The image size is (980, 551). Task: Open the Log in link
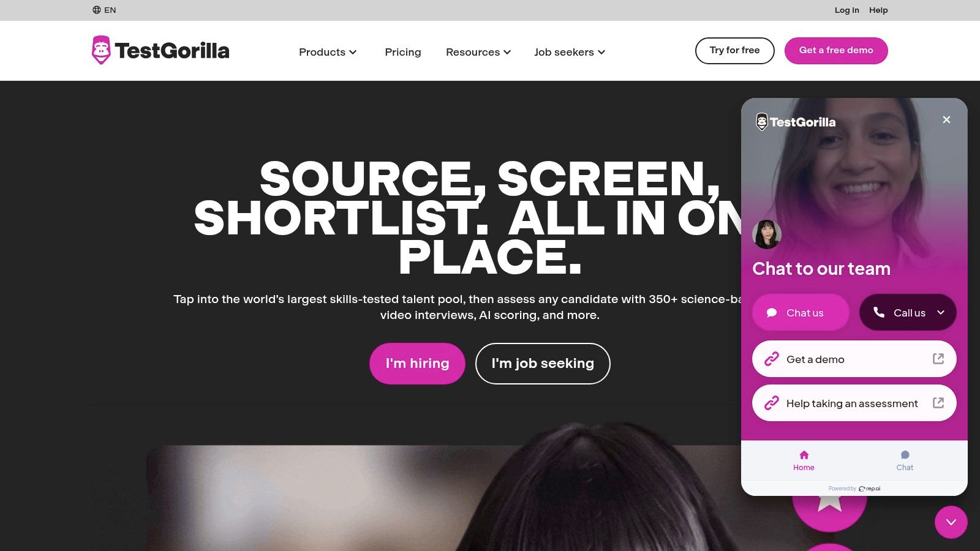coord(846,10)
